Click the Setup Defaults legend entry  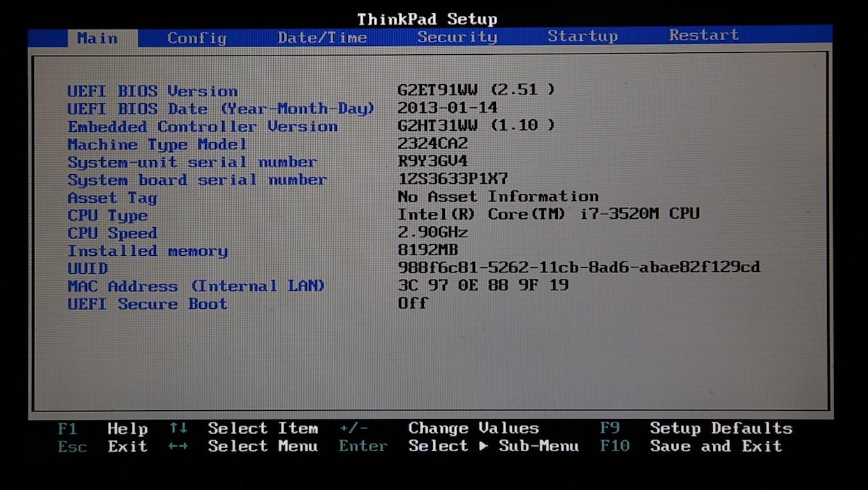(721, 427)
